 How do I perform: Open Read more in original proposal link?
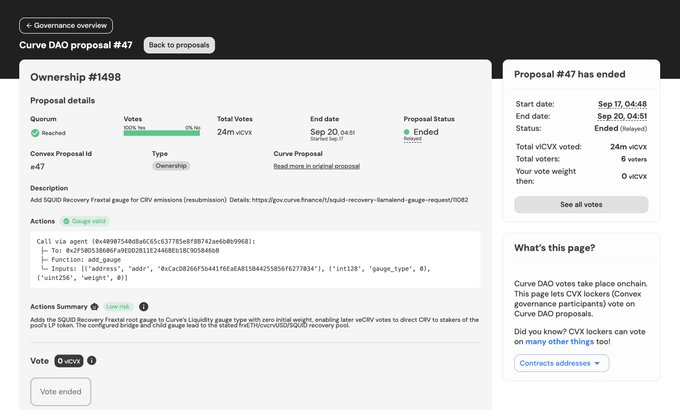pos(317,166)
